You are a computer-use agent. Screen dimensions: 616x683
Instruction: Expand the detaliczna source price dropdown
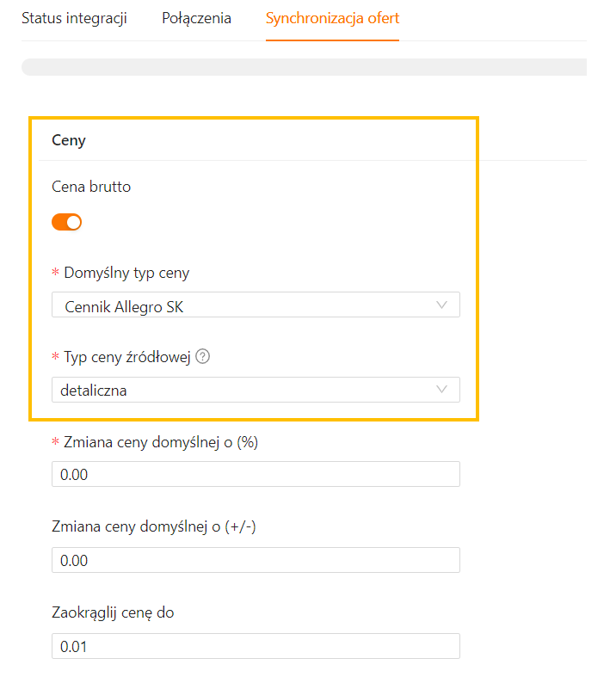click(255, 390)
